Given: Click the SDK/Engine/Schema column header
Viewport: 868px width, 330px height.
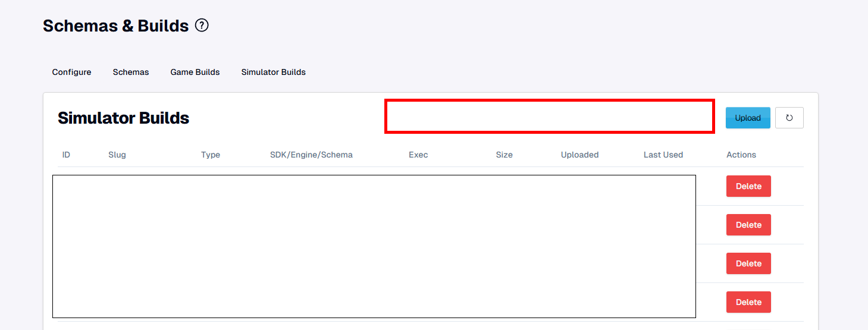Looking at the screenshot, I should click(311, 155).
